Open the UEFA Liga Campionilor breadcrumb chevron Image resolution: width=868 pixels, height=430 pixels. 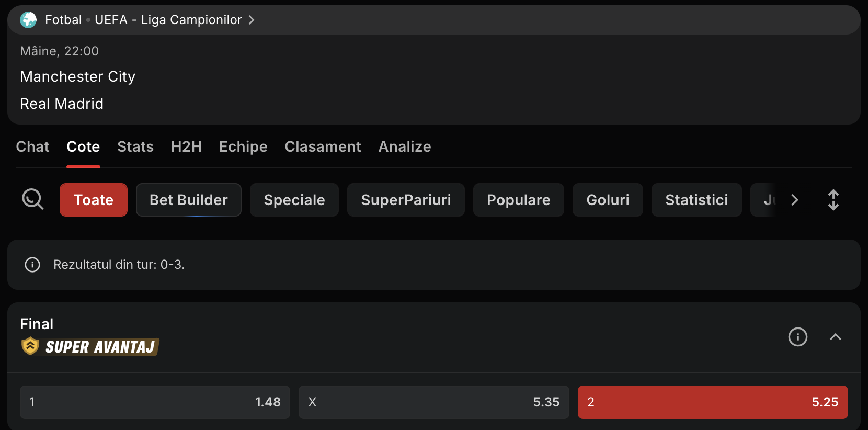(x=252, y=20)
